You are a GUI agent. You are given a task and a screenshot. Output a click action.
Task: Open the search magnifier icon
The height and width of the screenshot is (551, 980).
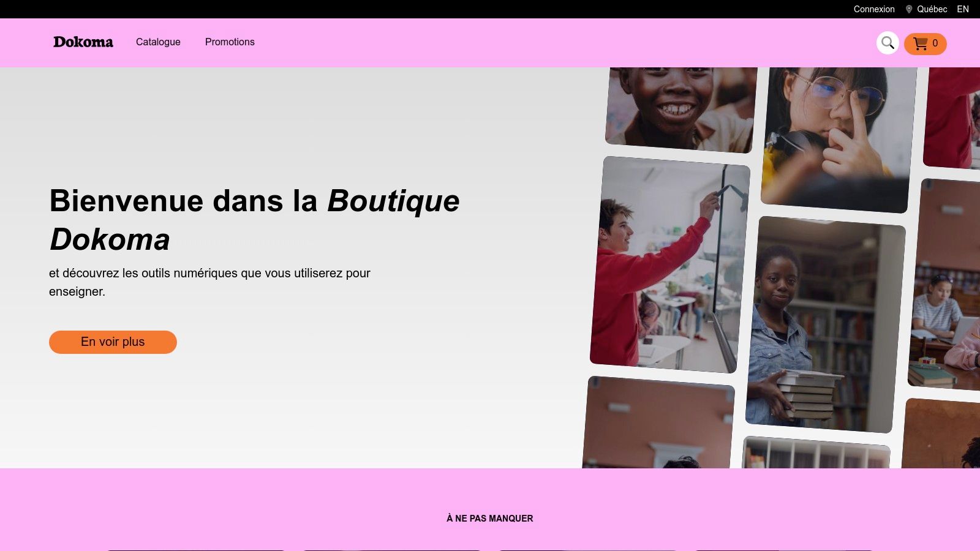point(888,43)
